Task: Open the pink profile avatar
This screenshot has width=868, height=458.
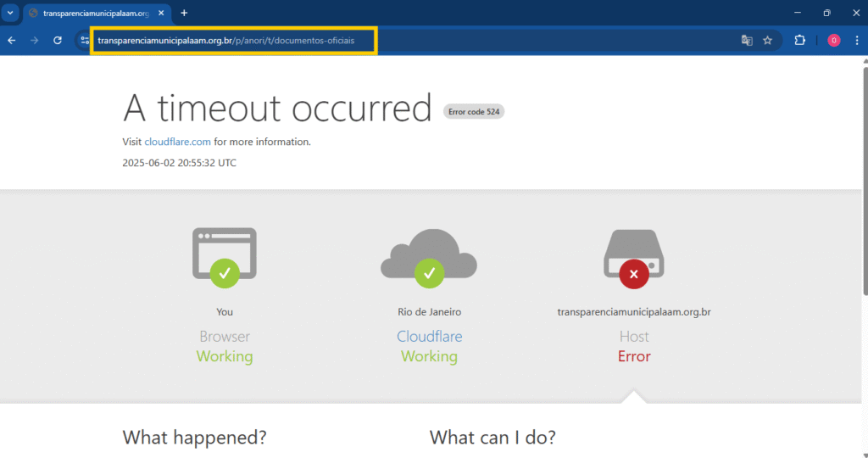Action: click(834, 41)
